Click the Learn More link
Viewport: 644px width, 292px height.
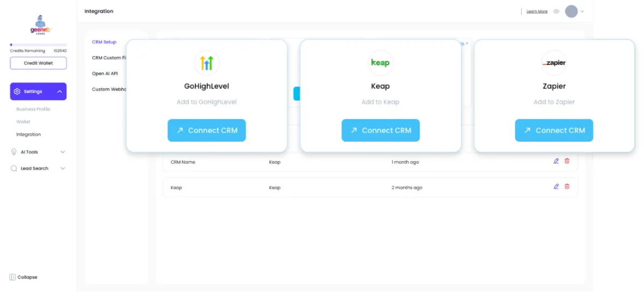click(x=537, y=11)
